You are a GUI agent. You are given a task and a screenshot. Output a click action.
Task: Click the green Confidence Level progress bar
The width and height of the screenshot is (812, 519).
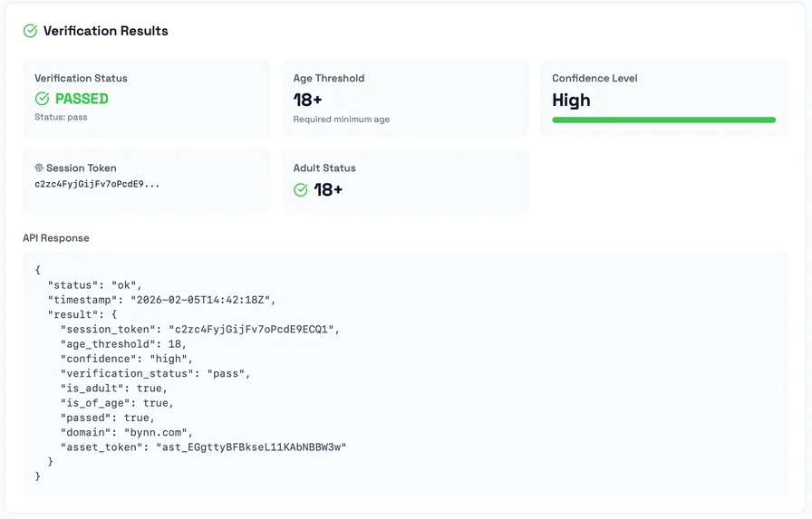[x=664, y=120]
